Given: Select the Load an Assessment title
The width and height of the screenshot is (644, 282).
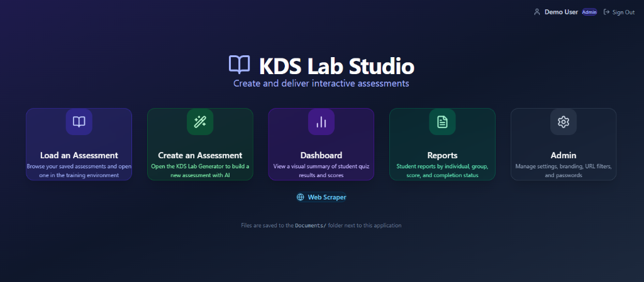Looking at the screenshot, I should point(79,155).
